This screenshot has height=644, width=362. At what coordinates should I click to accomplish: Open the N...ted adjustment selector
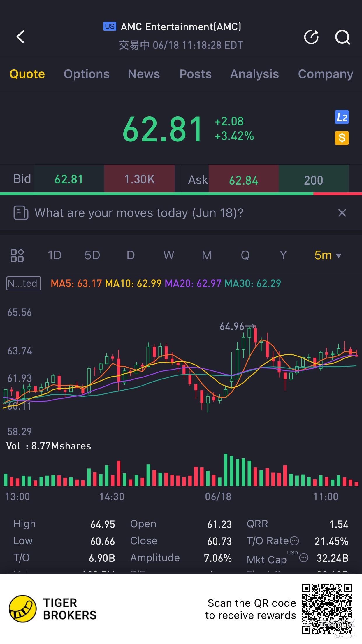(x=24, y=283)
